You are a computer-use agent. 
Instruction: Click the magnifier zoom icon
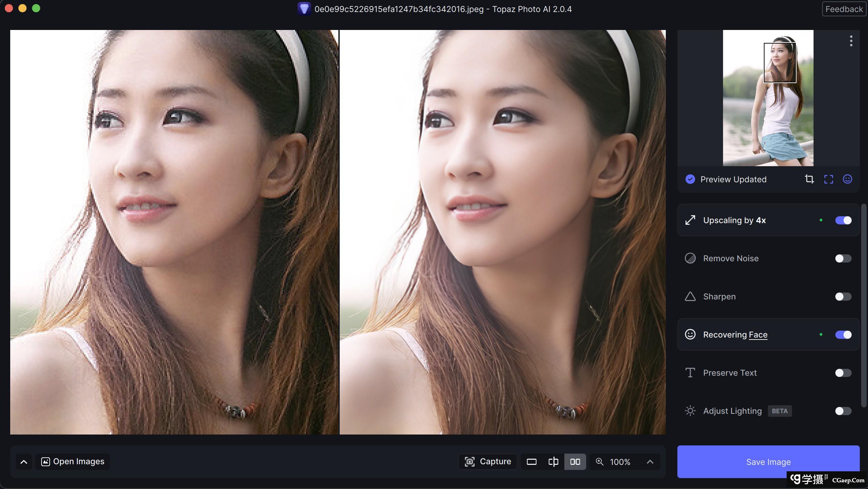click(599, 462)
